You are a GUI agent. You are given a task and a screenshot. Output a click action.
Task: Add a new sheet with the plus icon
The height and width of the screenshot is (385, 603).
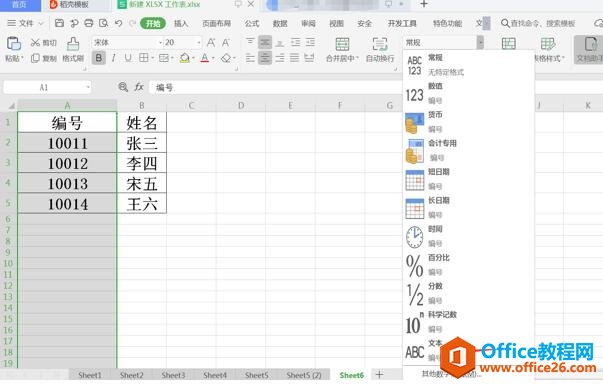[x=379, y=374]
